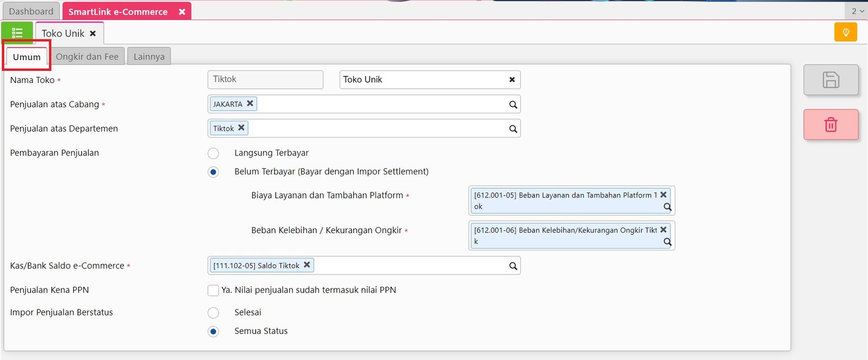Remove the Saldo Tiktok account tag
The image size is (868, 360).
point(307,265)
